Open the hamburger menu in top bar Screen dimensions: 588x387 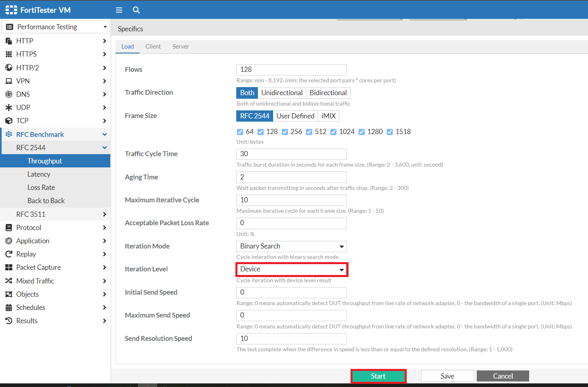coord(119,10)
